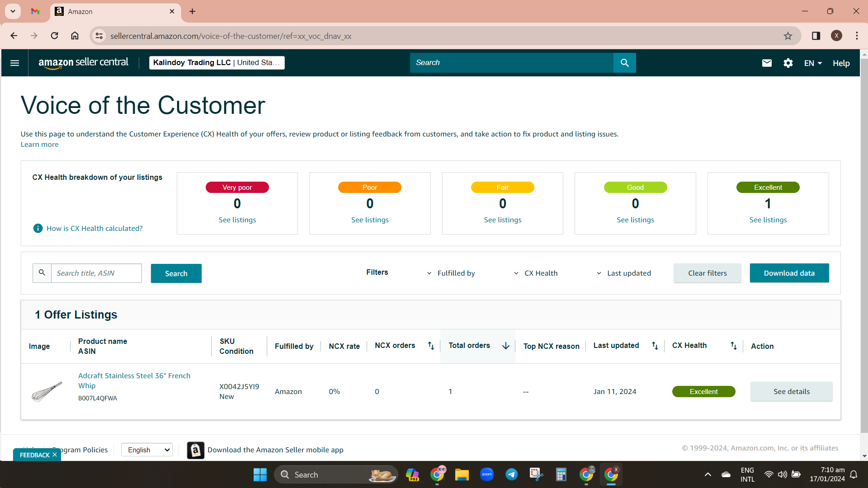This screenshot has width=868, height=488.
Task: Click the Excellent CX Health badge in row
Action: [x=703, y=391]
